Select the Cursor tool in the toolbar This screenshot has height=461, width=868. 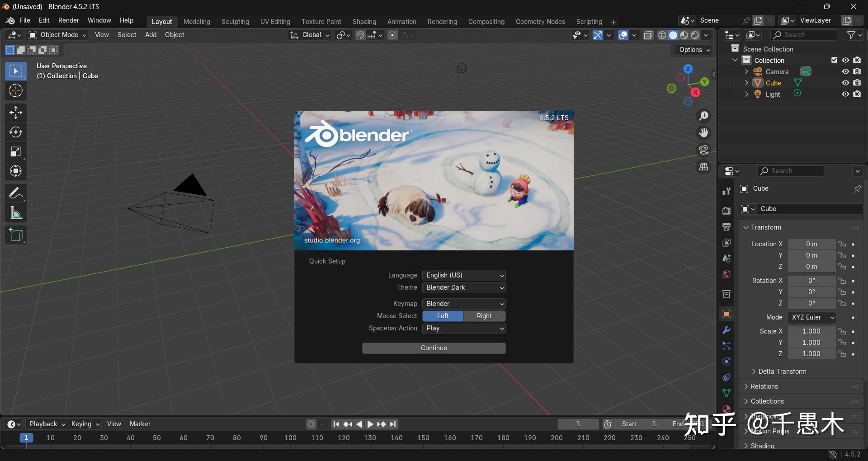click(16, 91)
